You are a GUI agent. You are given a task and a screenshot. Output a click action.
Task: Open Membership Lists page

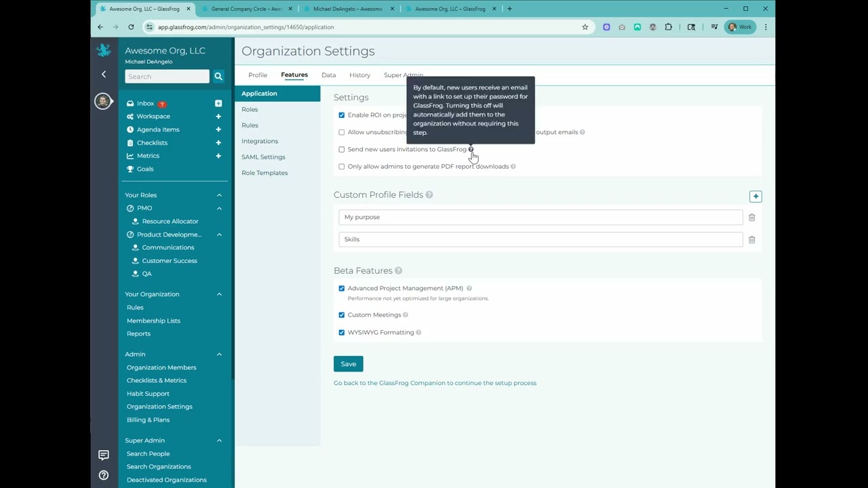pyautogui.click(x=153, y=321)
